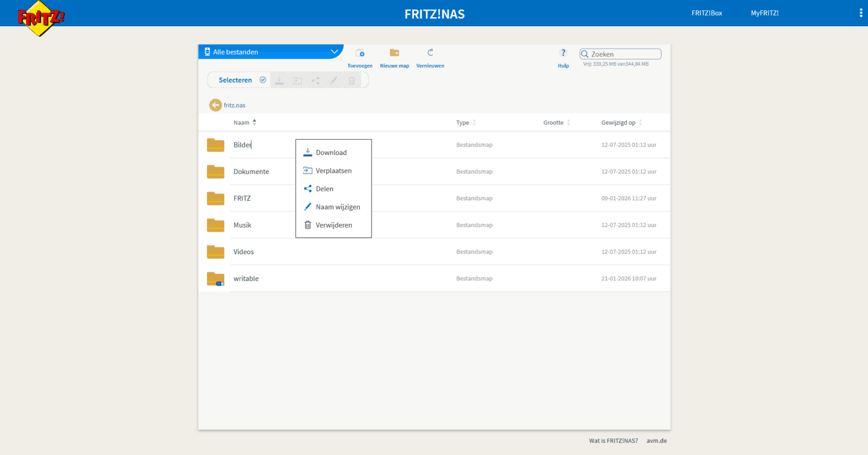The height and width of the screenshot is (455, 868).
Task: Click Bestandsmap type in the Videos row
Action: [474, 252]
